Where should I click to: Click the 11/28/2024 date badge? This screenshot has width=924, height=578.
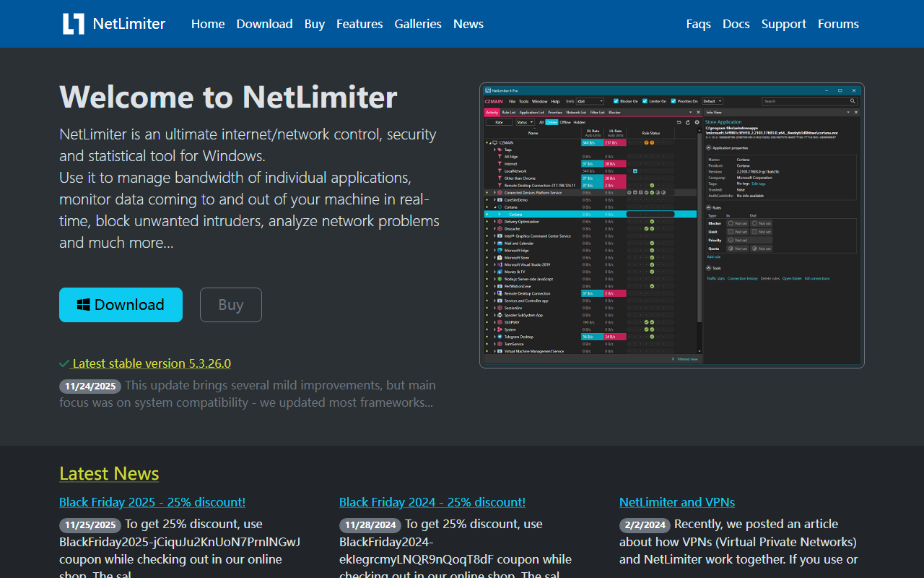[371, 525]
